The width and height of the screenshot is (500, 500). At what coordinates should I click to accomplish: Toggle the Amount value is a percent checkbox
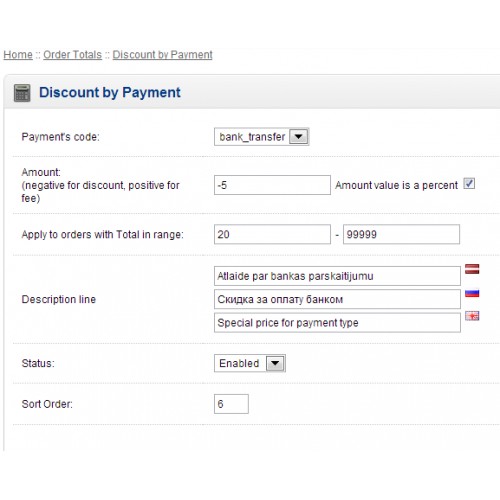[469, 184]
